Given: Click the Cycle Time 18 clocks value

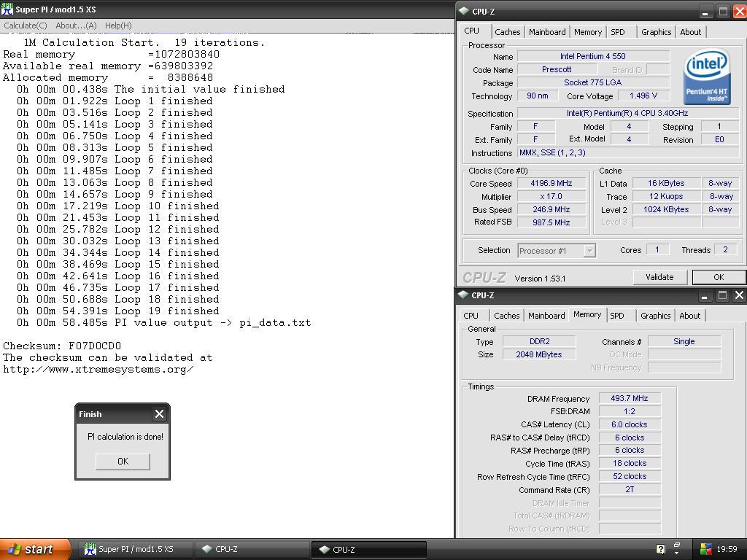Looking at the screenshot, I should [630, 463].
